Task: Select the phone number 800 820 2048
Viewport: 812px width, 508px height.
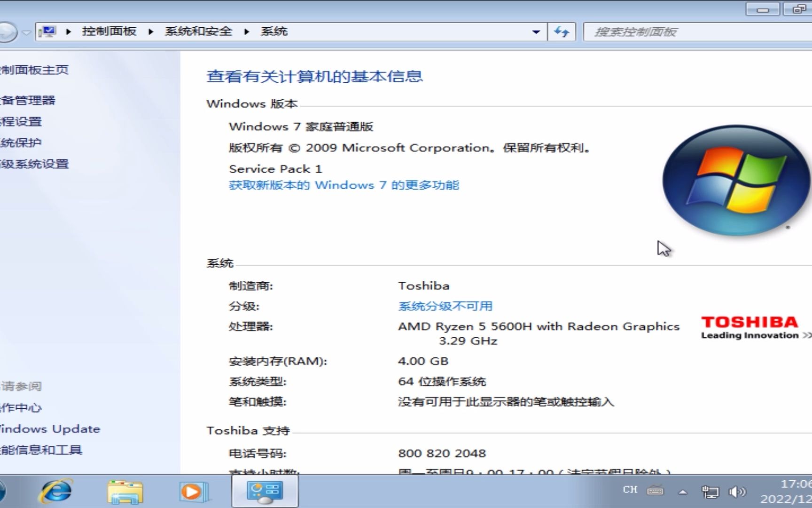Action: pyautogui.click(x=442, y=453)
